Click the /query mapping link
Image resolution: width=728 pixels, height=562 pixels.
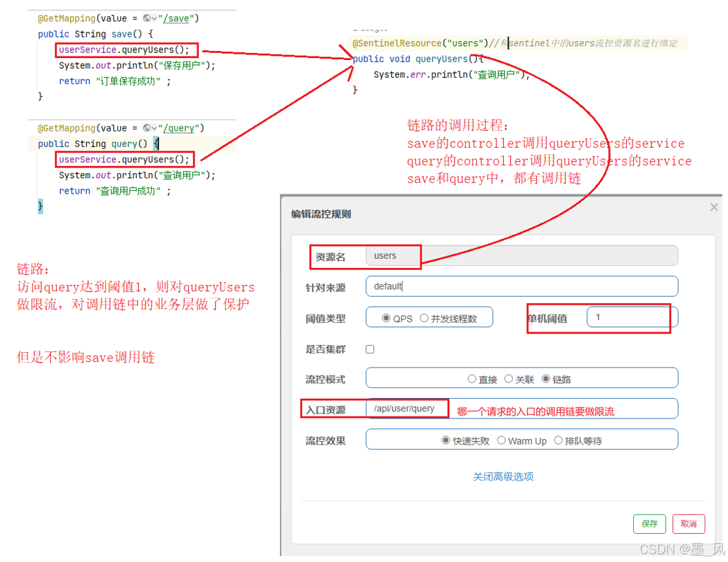179,128
